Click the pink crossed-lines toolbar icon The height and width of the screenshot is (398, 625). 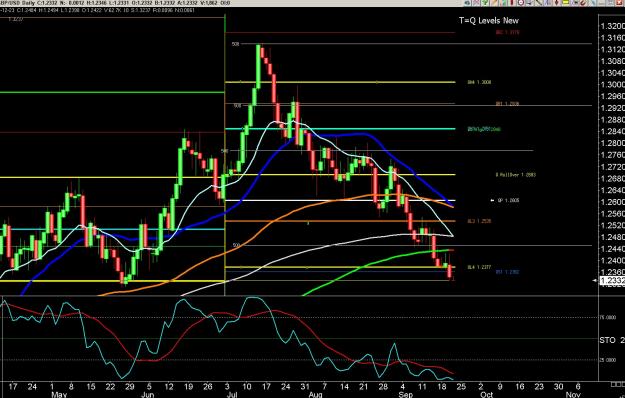(476, 2)
